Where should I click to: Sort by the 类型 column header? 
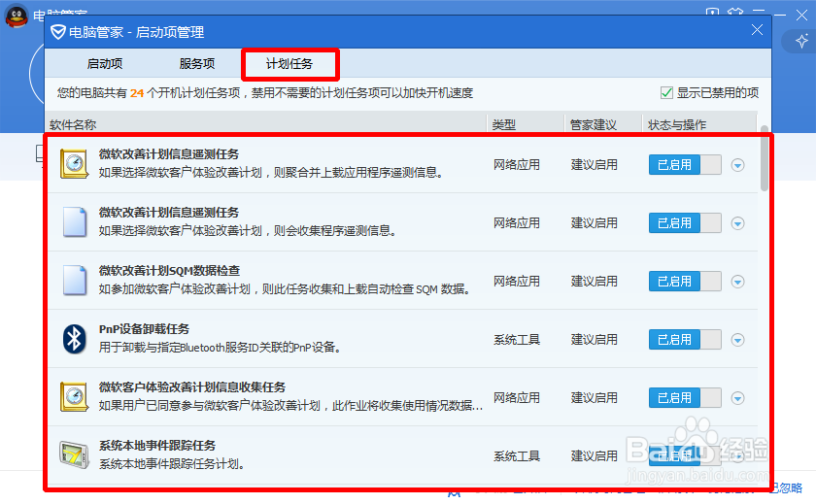coord(504,125)
